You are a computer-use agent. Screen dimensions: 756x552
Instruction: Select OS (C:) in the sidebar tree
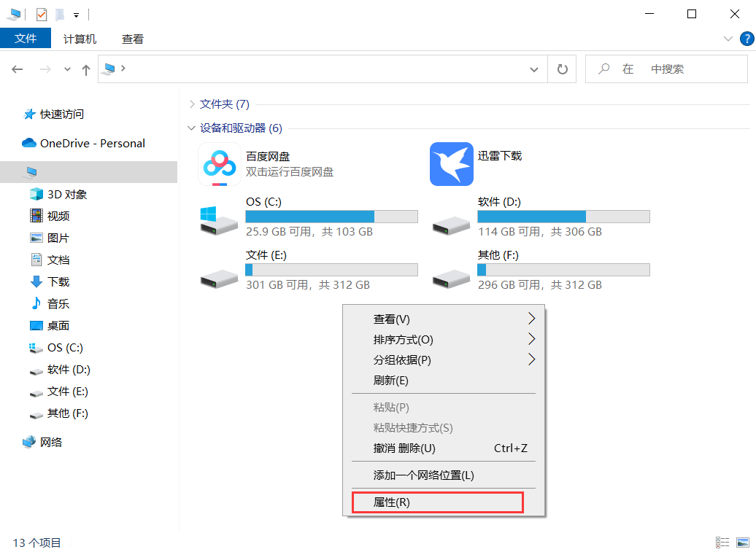(x=65, y=347)
